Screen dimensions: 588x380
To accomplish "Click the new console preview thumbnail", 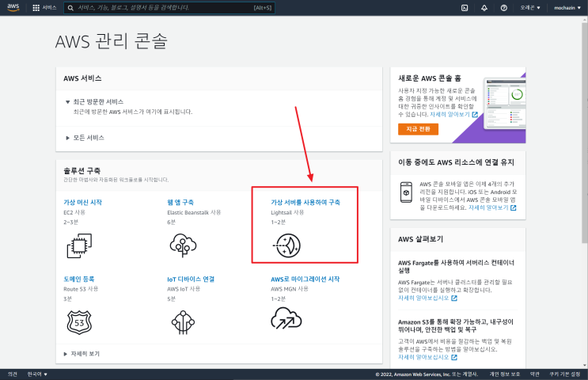I will tap(504, 104).
